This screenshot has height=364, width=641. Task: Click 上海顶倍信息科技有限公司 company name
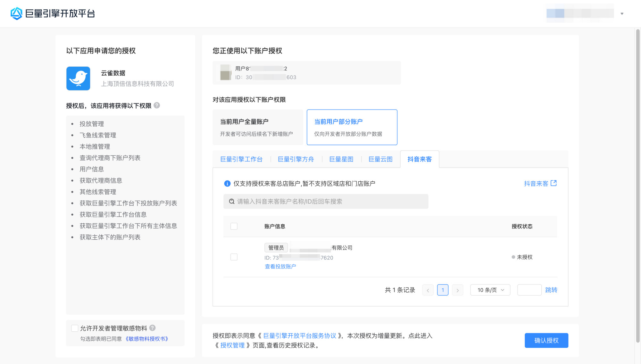pyautogui.click(x=137, y=84)
